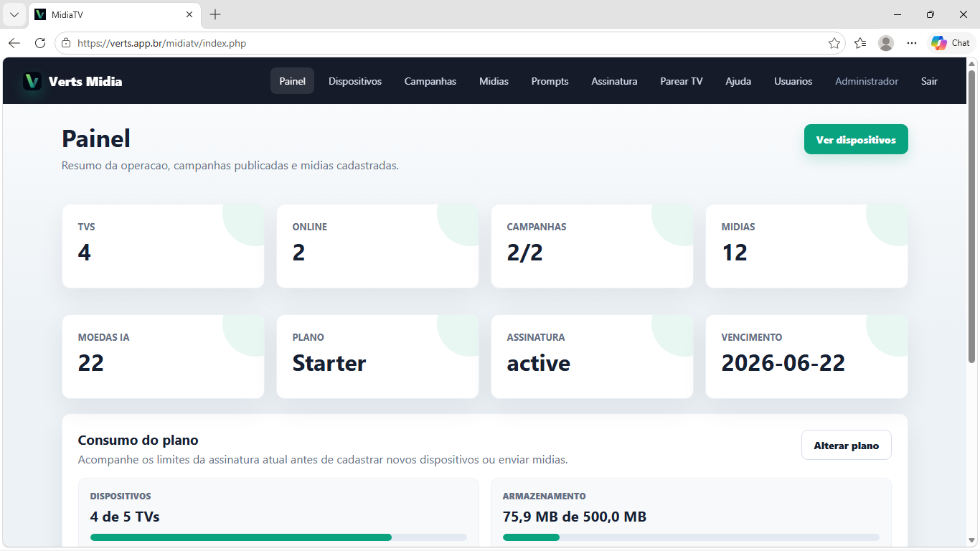Go to the Campanhas page
The height and width of the screenshot is (551, 980).
[430, 81]
